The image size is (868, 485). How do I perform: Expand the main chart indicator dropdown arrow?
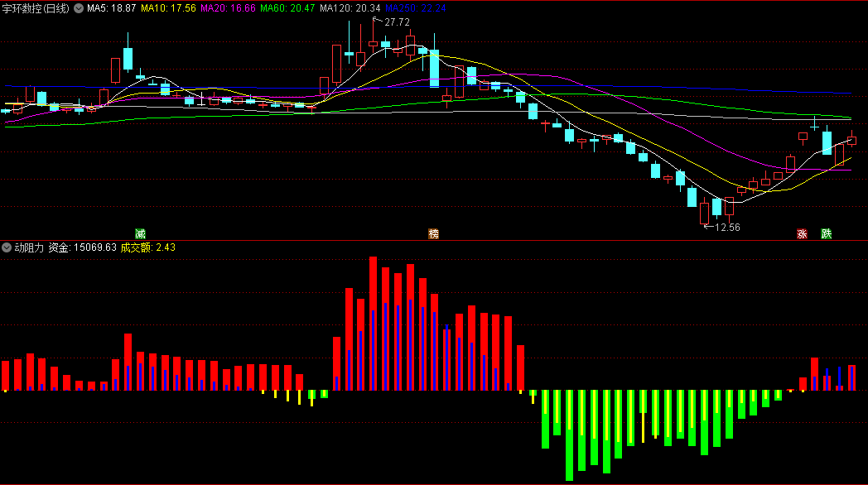79,8
